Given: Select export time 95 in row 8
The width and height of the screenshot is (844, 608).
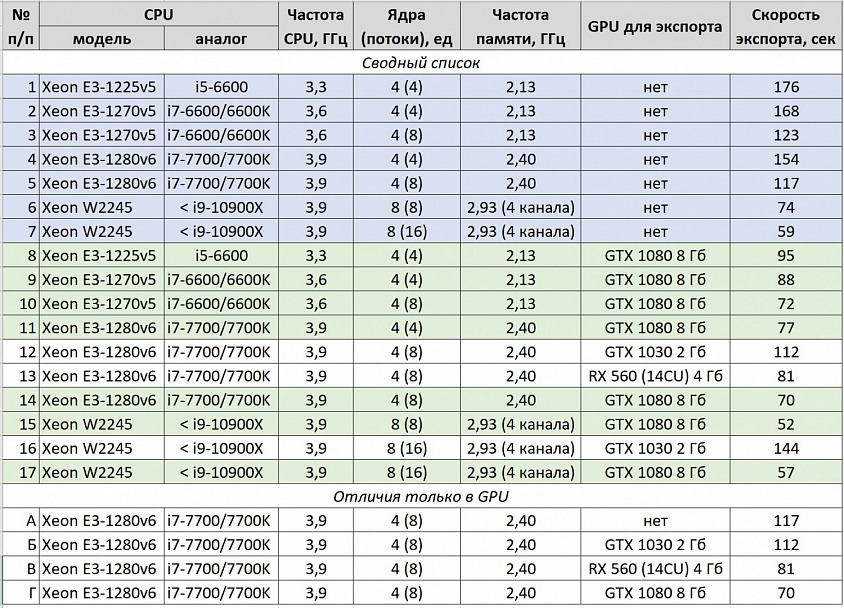Looking at the screenshot, I should click(786, 256).
